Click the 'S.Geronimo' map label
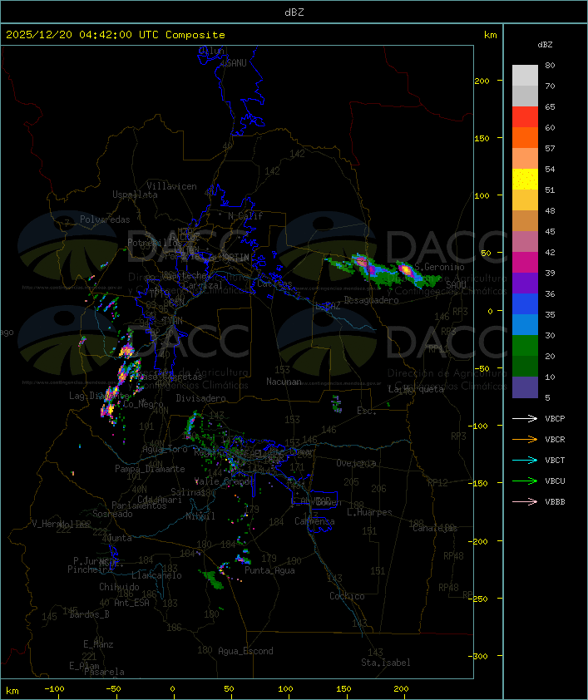 (x=439, y=267)
